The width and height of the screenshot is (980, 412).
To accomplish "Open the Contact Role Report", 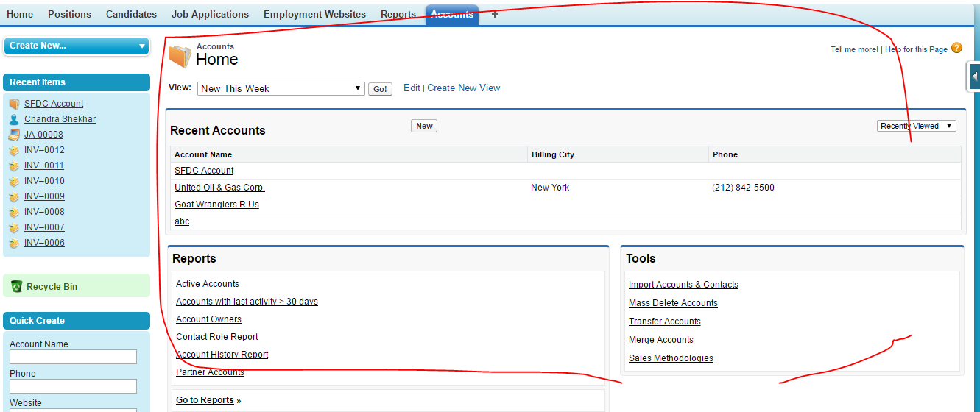I will (217, 336).
